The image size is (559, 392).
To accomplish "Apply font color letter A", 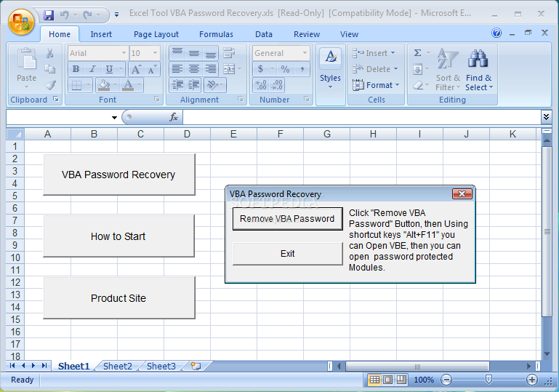I will point(128,85).
